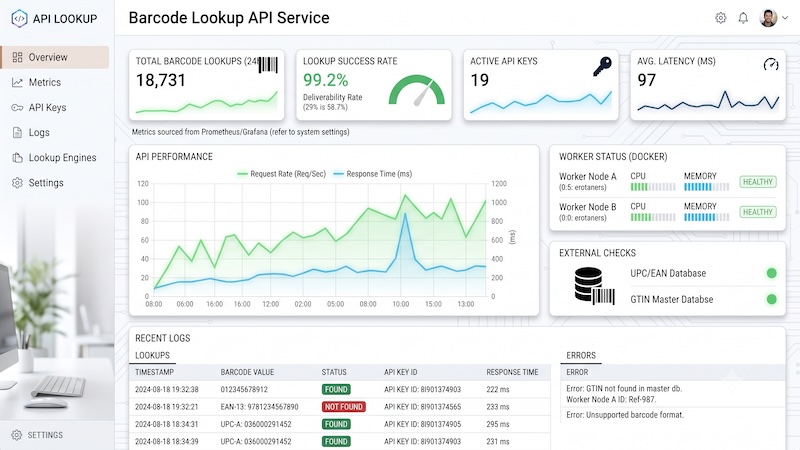
Task: Toggle Request Rate legend entry
Action: click(x=282, y=174)
